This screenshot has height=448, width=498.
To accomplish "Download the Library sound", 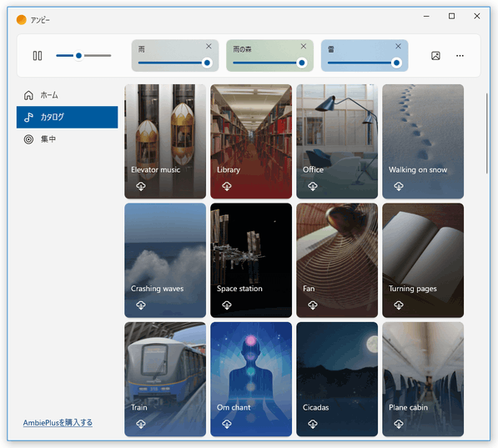I will point(227,186).
